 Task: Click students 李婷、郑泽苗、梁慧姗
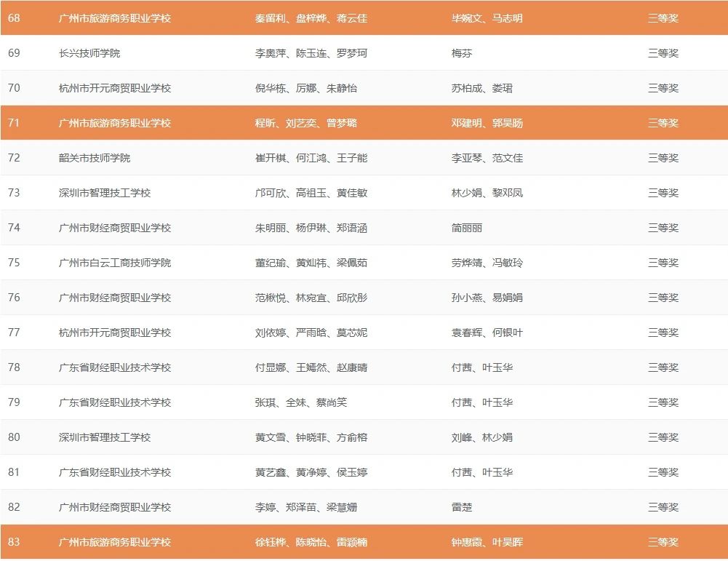306,506
